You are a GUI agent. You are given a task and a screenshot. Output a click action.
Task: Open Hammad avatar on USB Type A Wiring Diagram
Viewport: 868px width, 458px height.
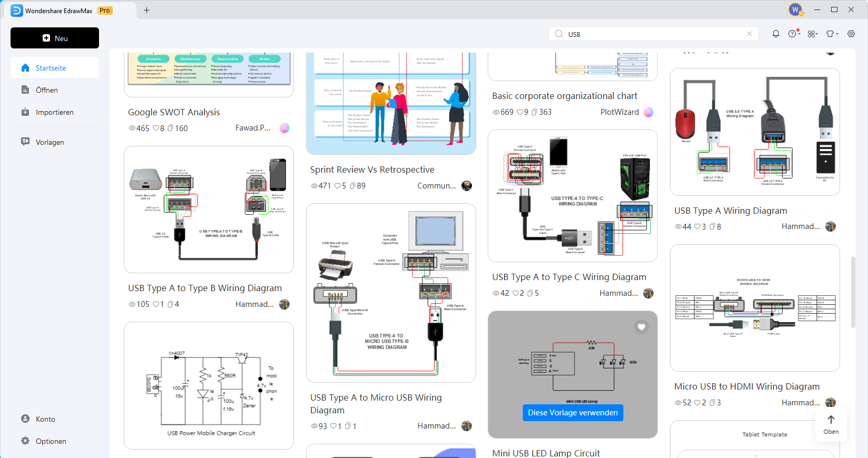pos(830,226)
